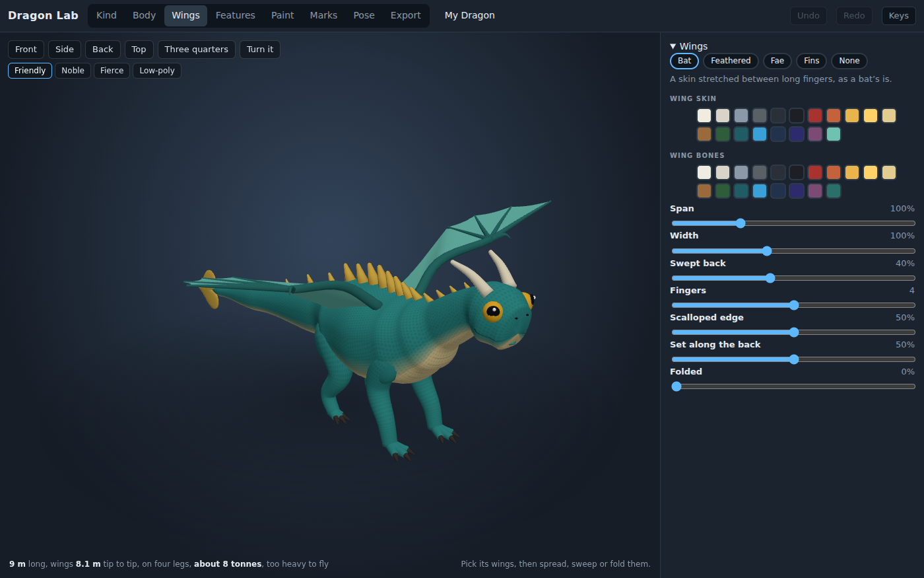
Task: Collapse the Wings section triangle
Action: click(x=673, y=46)
